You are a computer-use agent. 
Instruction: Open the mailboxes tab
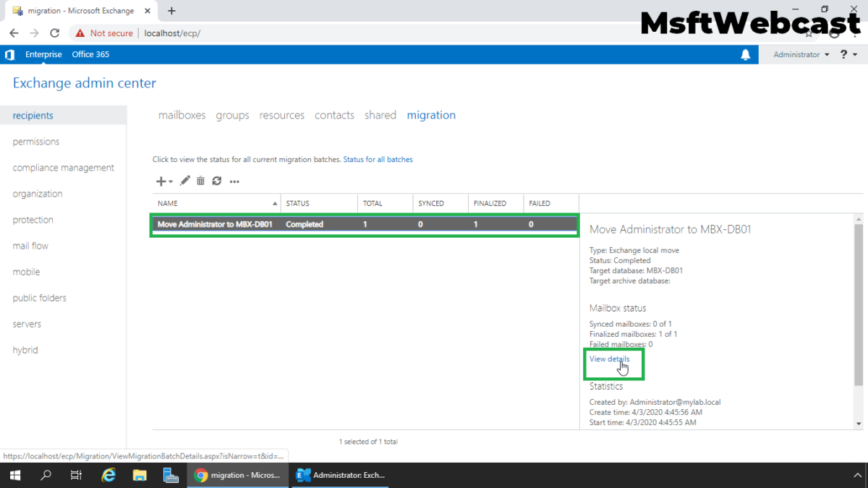tap(182, 115)
